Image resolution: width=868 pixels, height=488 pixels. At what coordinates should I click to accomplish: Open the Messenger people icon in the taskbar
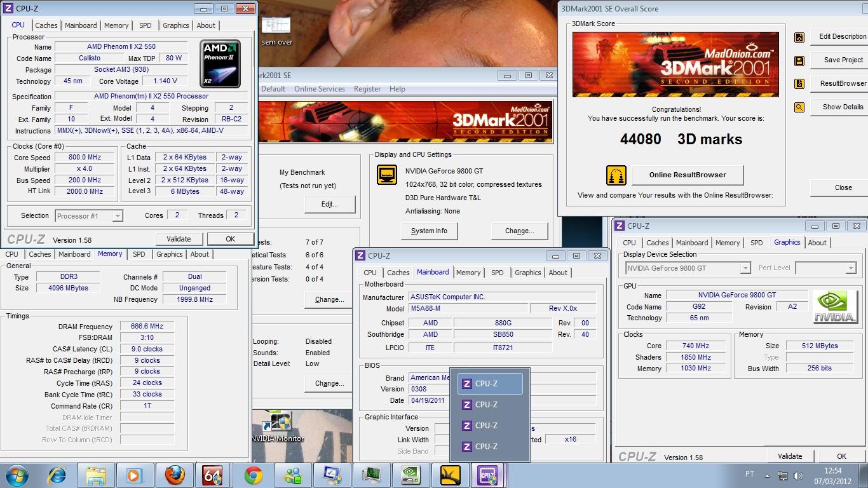click(x=293, y=475)
